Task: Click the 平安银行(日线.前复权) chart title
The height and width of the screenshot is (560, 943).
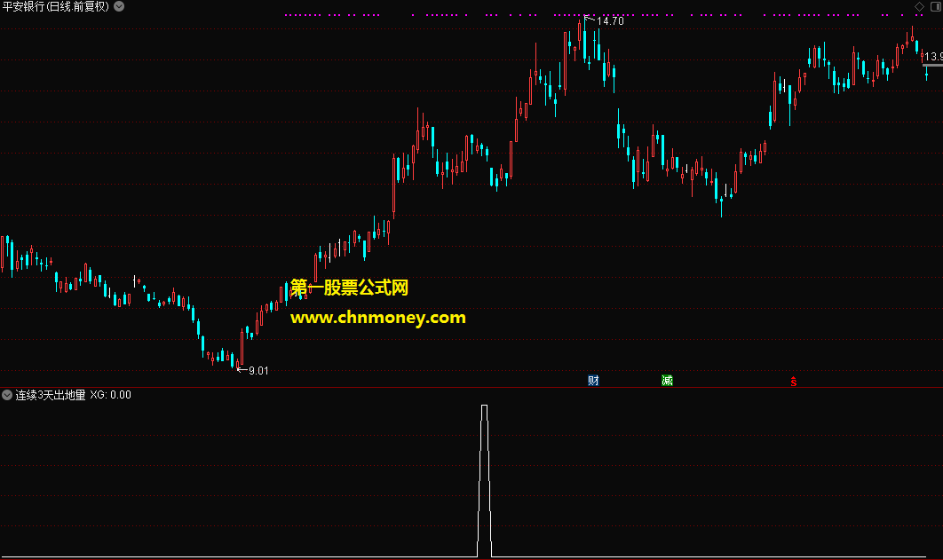Action: tap(56, 6)
